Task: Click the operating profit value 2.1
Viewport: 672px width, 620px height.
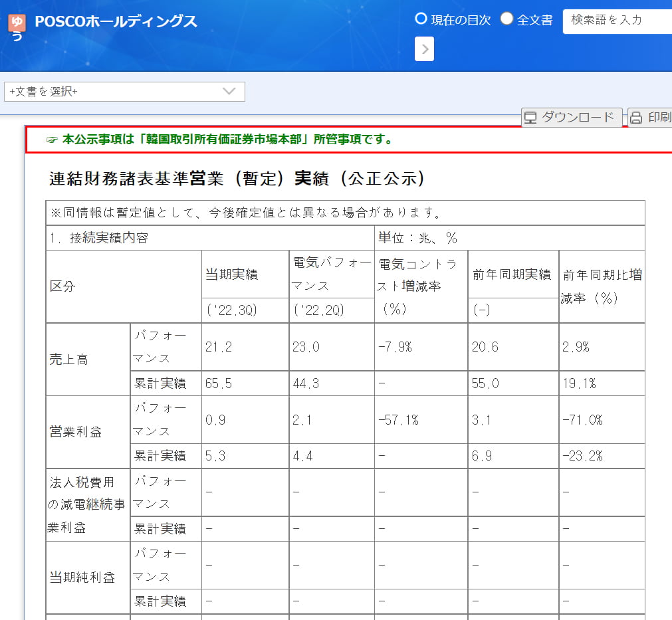Action: pos(332,419)
